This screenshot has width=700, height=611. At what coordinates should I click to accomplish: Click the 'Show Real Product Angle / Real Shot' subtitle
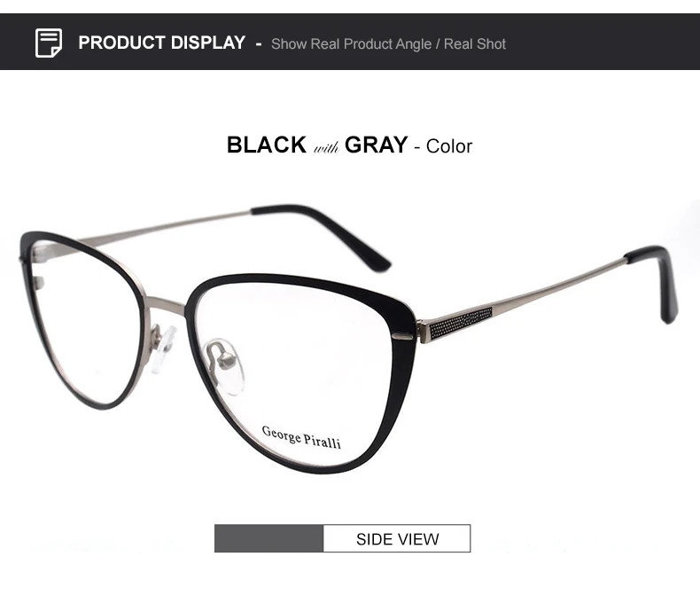coord(388,43)
